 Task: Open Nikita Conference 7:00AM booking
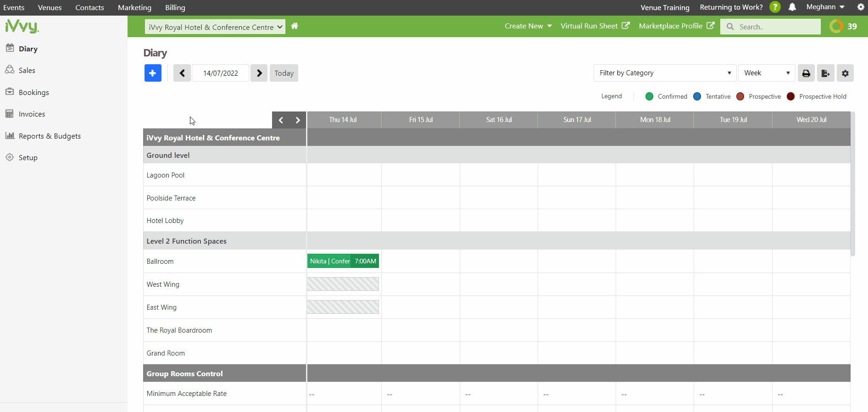(x=343, y=261)
